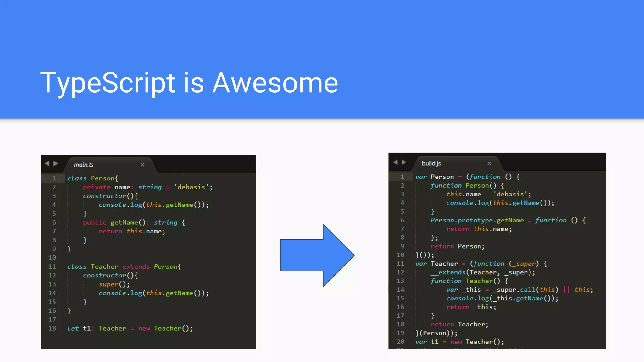Click the 'TypeScript is Awesome' title
This screenshot has height=362, width=644.
tap(189, 83)
